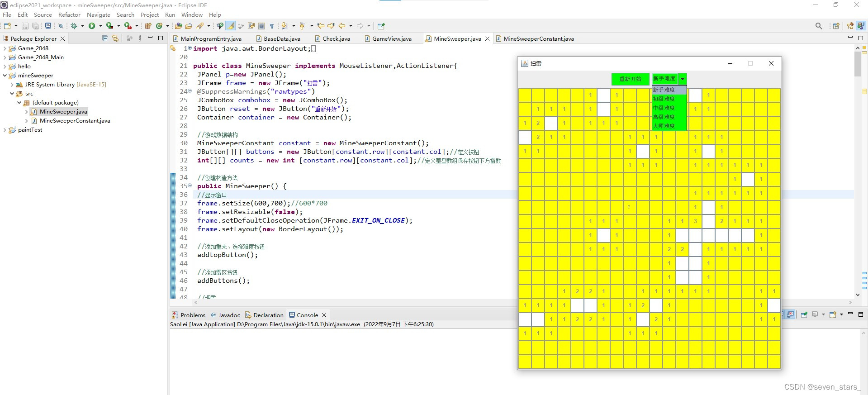Screen dimensions: 868x395
Task: Open the New file dropdown arrow
Action: tap(16, 26)
